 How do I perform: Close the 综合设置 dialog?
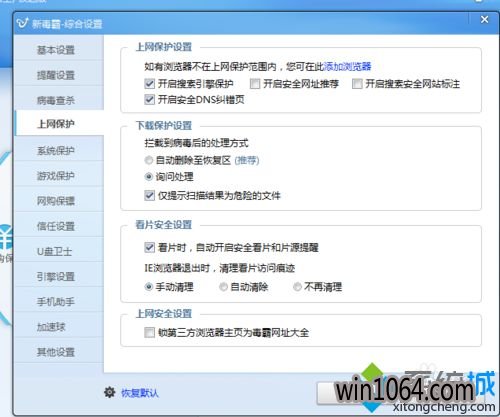484,20
